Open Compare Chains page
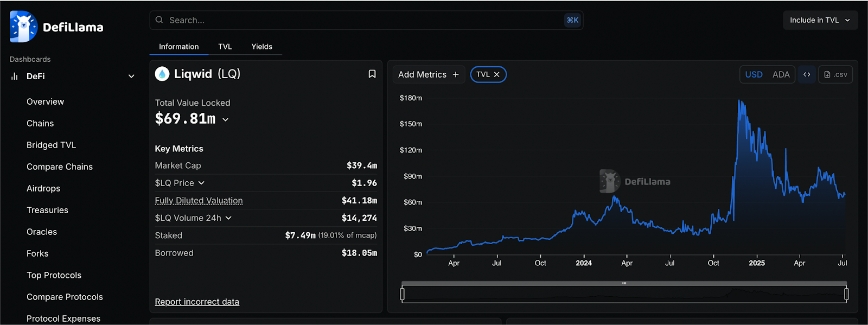Viewport: 868px width, 325px height. 60,167
